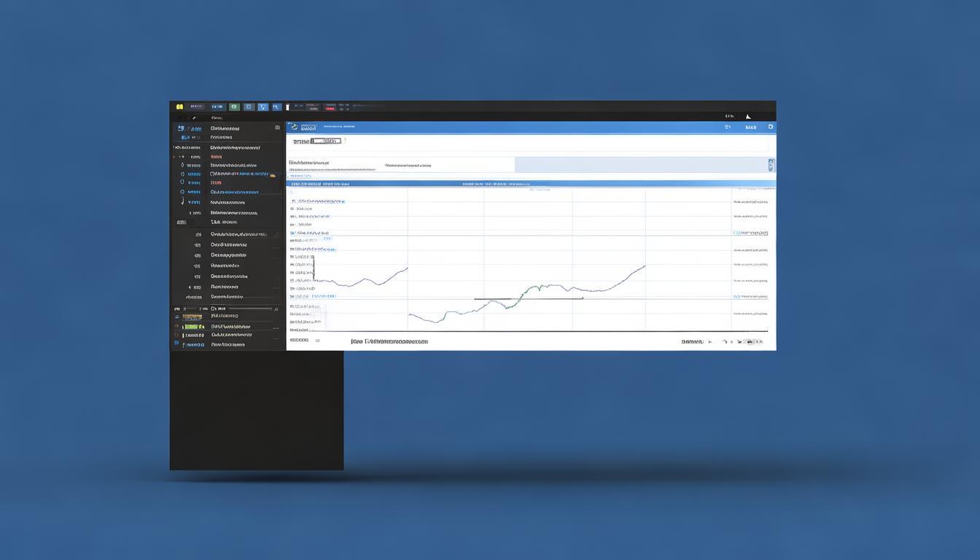Click the small panel icon on first sidebar row
The image size is (980, 560).
277,128
